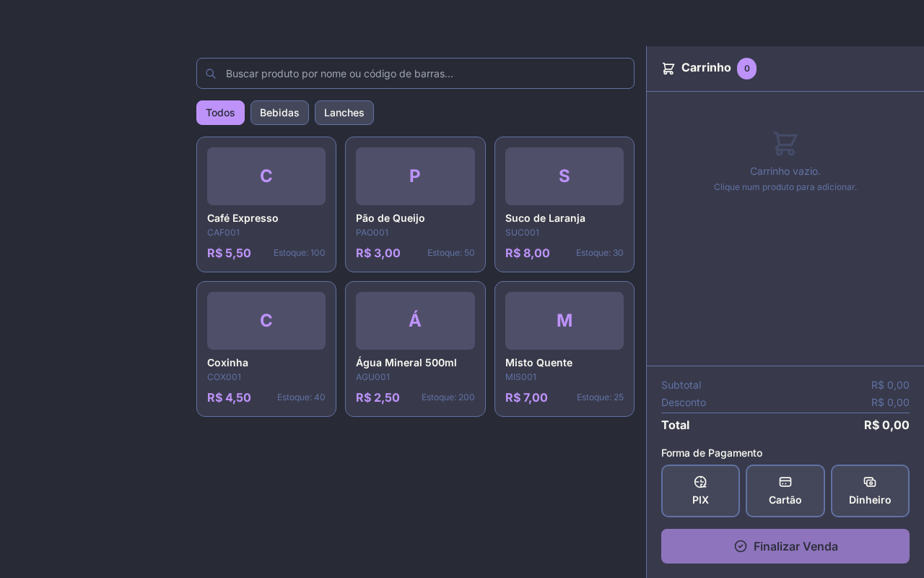The height and width of the screenshot is (578, 924).
Task: Click the Dinheiro cash icon
Action: [870, 482]
